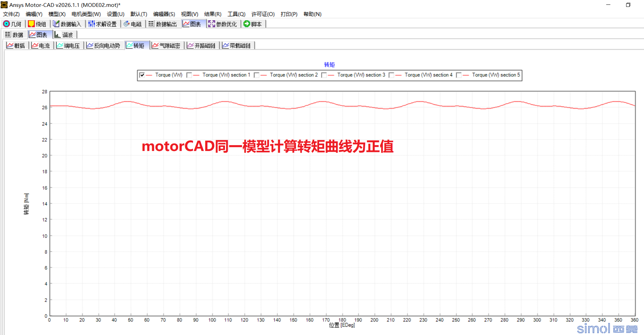Tick Torque (VW) section 5 checkbox

(459, 75)
